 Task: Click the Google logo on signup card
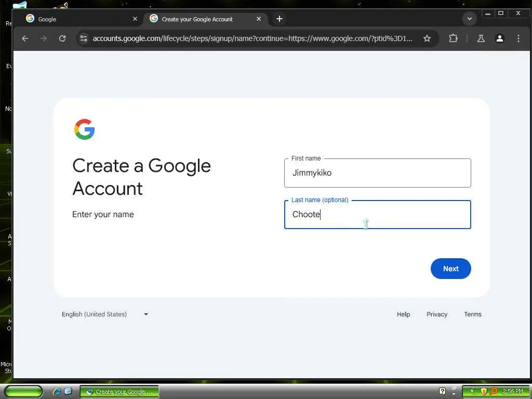point(85,129)
